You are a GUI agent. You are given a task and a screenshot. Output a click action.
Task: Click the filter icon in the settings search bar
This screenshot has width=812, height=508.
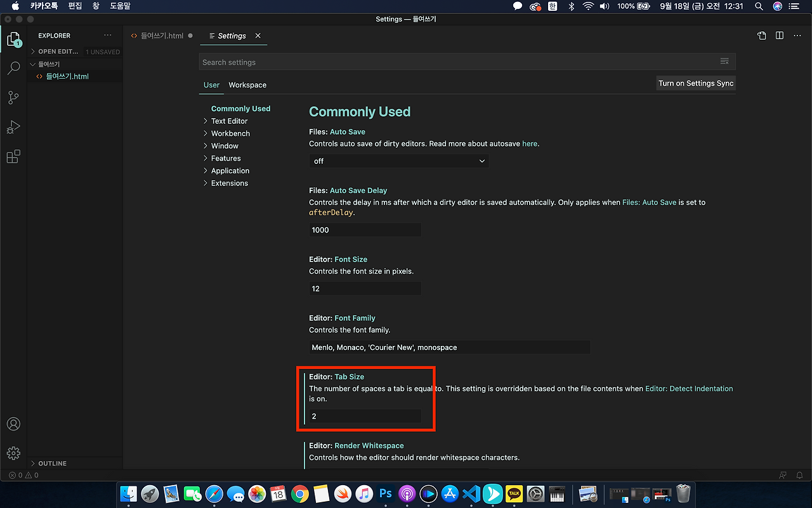[724, 62]
